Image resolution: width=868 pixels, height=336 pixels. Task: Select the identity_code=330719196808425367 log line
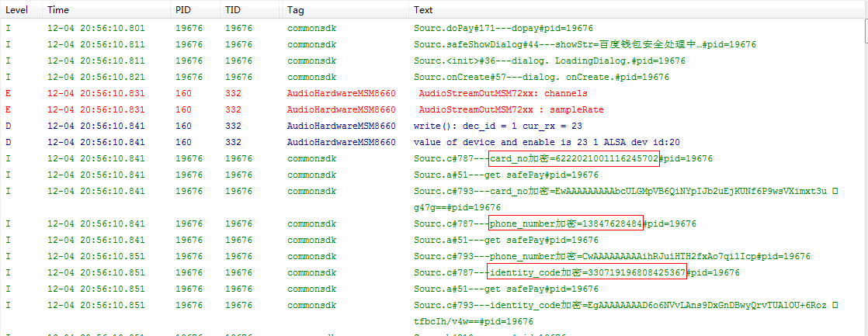pyautogui.click(x=577, y=272)
